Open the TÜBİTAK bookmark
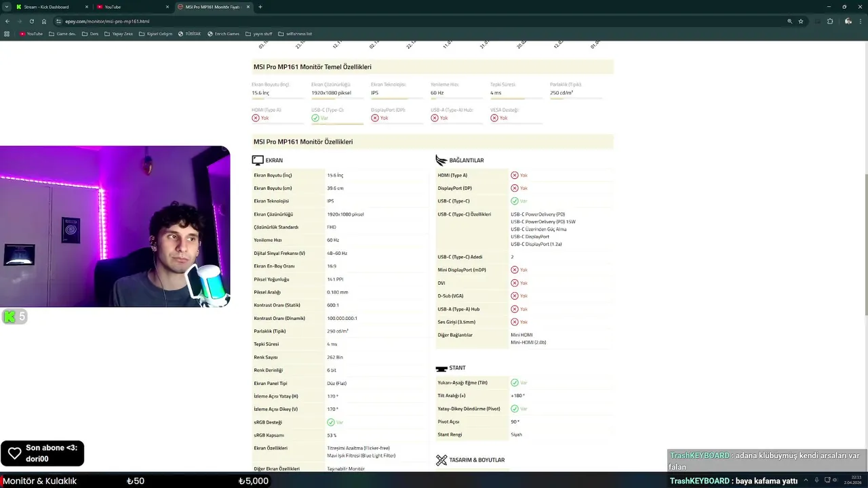Viewport: 868px width, 488px height. point(190,33)
